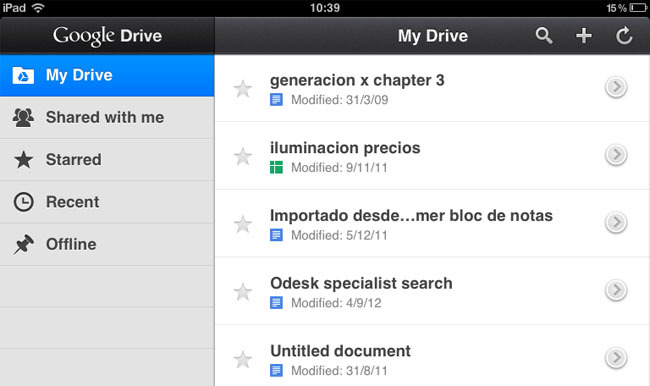Screen dimensions: 650x386
Task: Open details arrow for iluminacion precios
Action: pyautogui.click(x=616, y=155)
